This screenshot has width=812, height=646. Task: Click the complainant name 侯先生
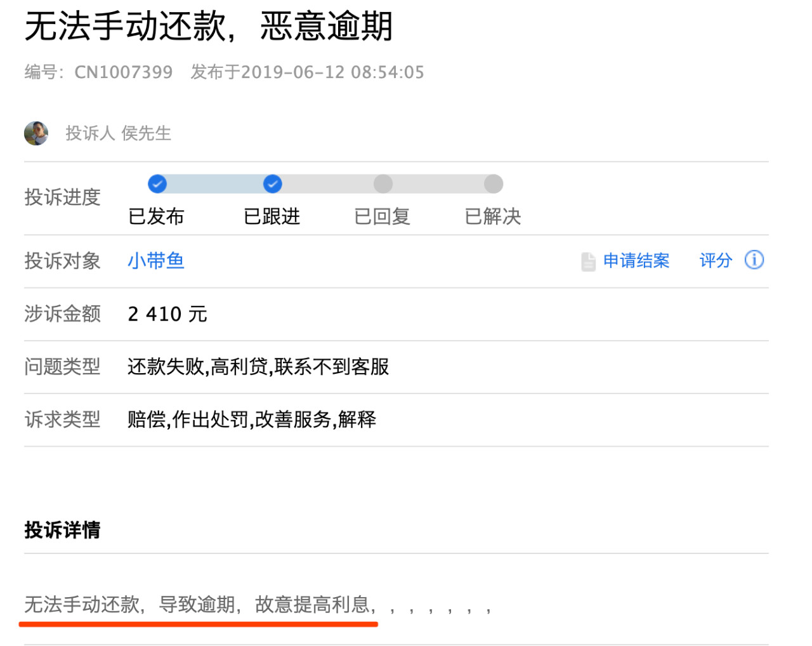[x=147, y=133]
